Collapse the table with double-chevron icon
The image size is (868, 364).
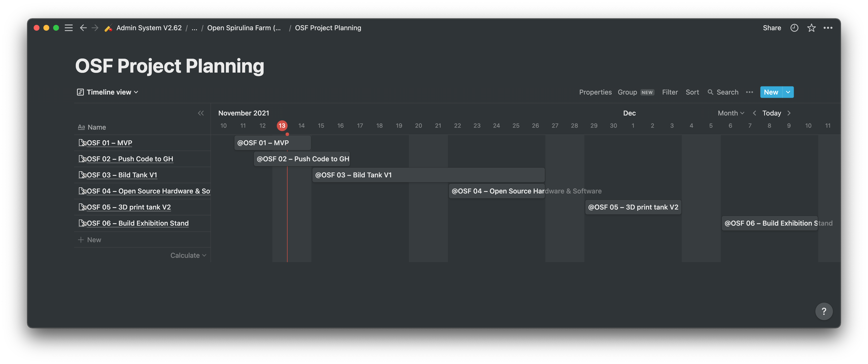point(201,113)
